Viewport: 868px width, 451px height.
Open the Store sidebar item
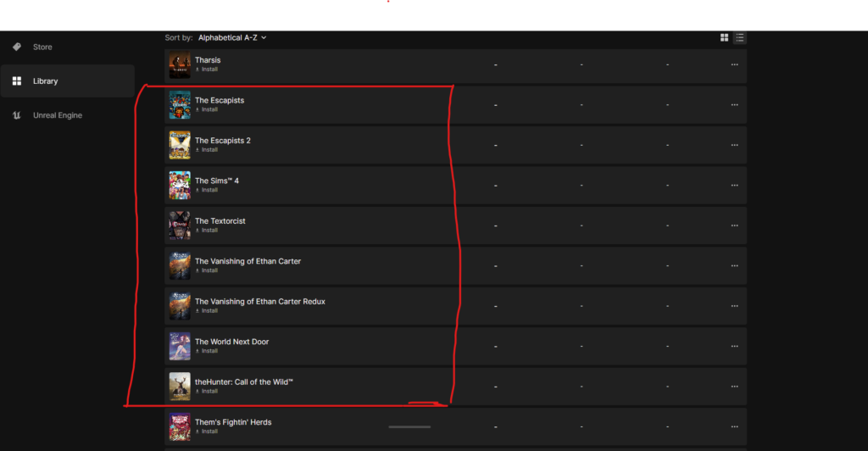coord(42,47)
